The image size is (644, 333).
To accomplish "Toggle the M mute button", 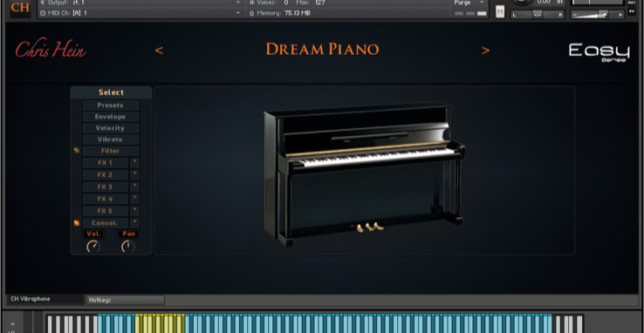I will click(x=500, y=12).
